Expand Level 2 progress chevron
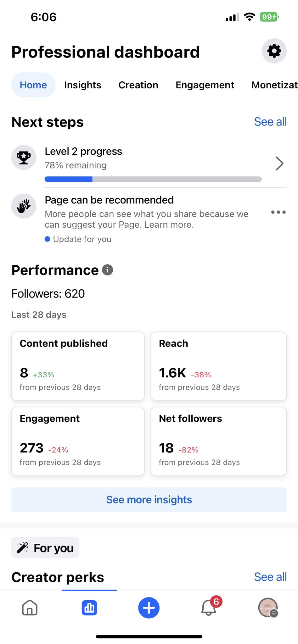298x644 pixels. tap(279, 163)
